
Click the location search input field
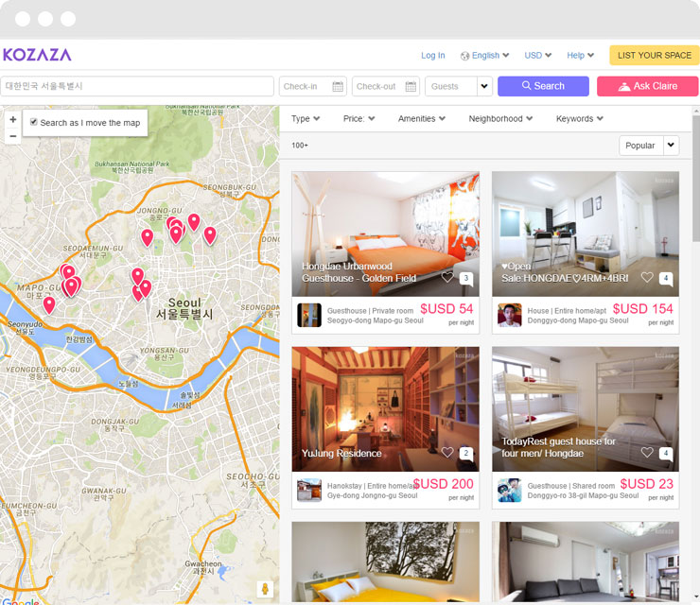pyautogui.click(x=137, y=86)
